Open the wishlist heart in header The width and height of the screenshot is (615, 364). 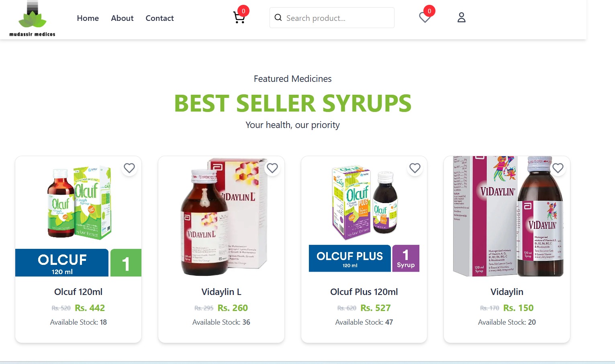425,18
